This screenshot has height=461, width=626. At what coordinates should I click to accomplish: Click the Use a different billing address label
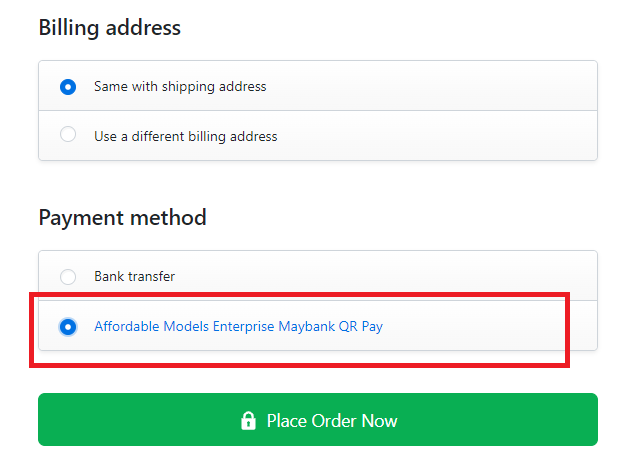click(186, 137)
